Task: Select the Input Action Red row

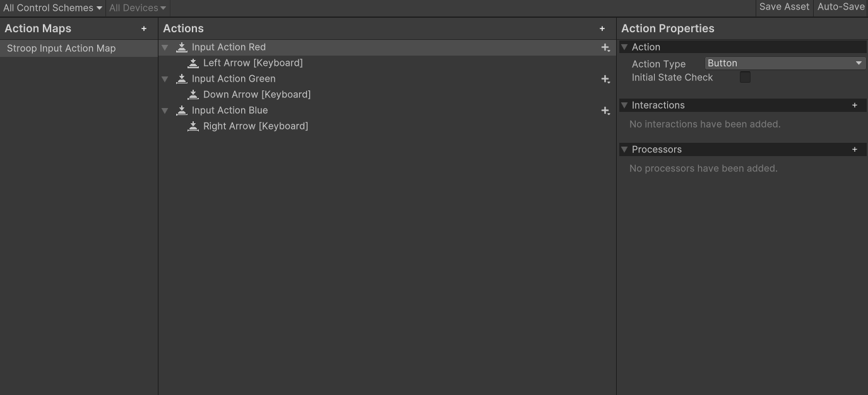Action: 387,47
